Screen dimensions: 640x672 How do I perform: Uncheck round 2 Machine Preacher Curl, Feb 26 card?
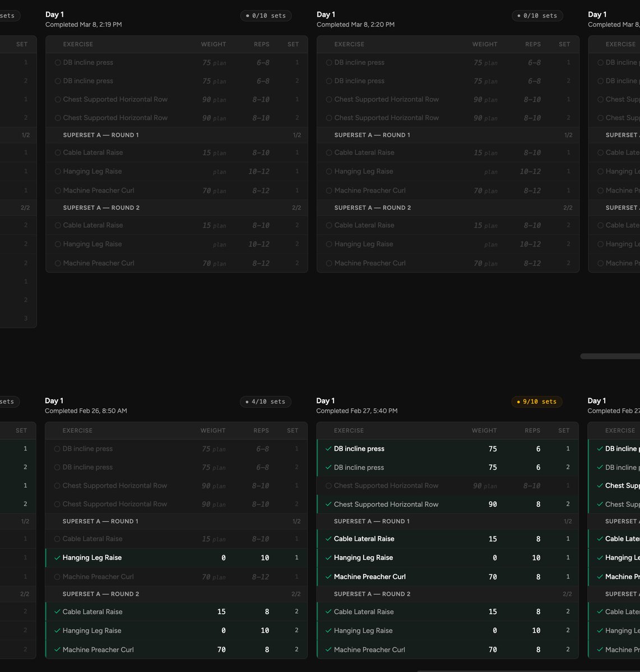pos(57,650)
